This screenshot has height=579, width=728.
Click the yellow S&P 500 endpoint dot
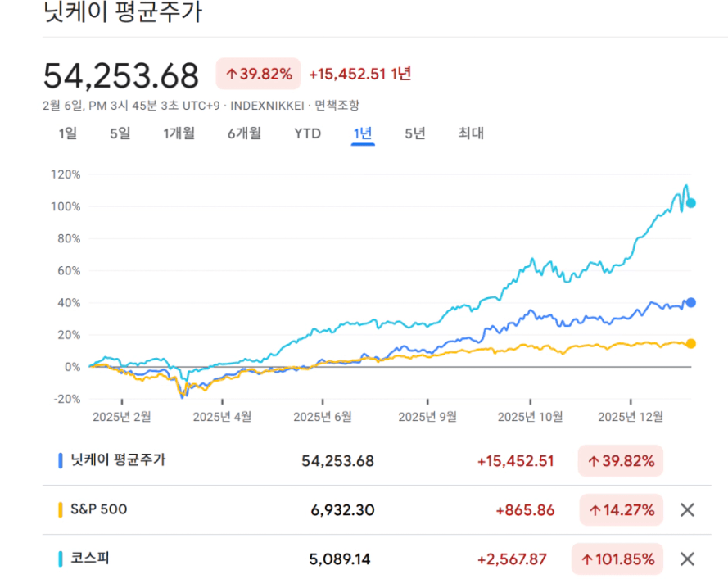690,343
